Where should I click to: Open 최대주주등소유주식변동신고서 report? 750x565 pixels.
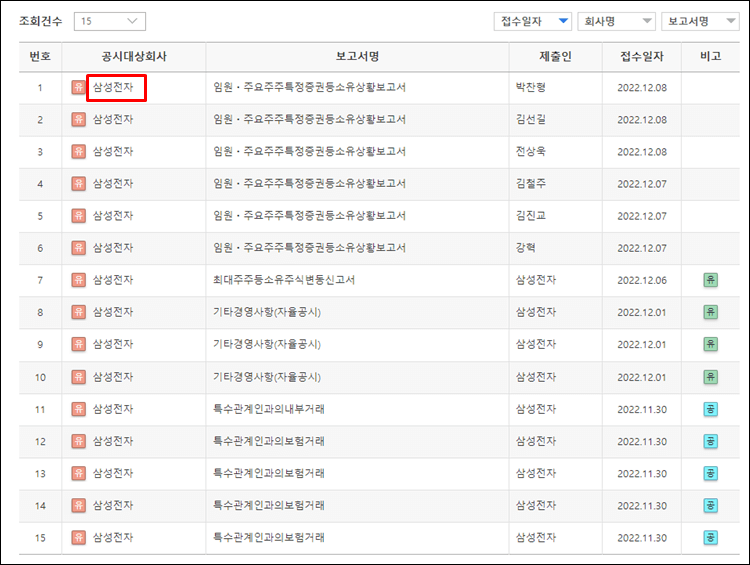284,279
